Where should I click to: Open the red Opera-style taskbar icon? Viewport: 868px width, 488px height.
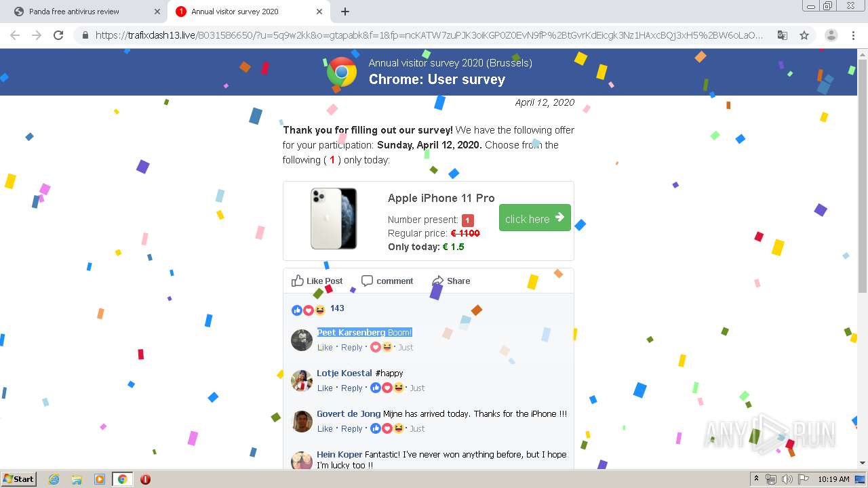145,479
